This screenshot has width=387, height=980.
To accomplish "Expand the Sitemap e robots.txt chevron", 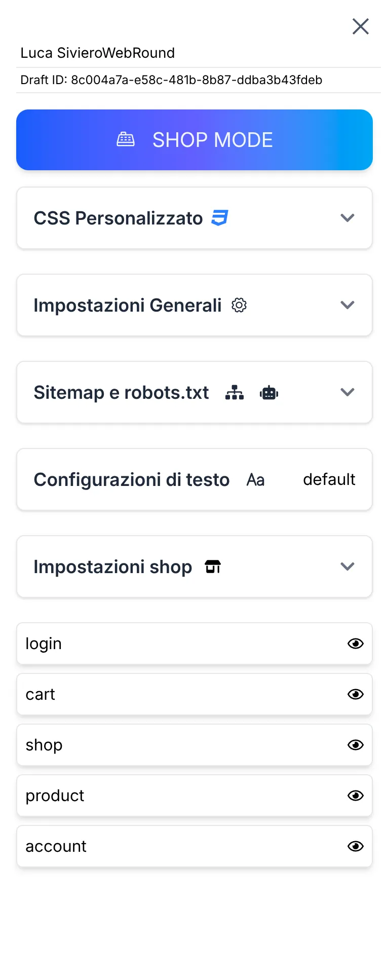I will pyautogui.click(x=347, y=392).
